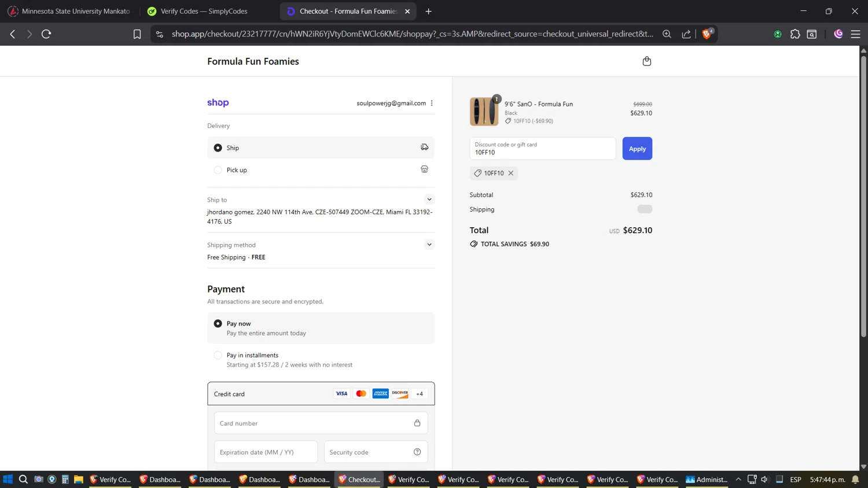Screen dimensions: 868x488
Task: Close the Checkout tab
Action: (x=407, y=11)
